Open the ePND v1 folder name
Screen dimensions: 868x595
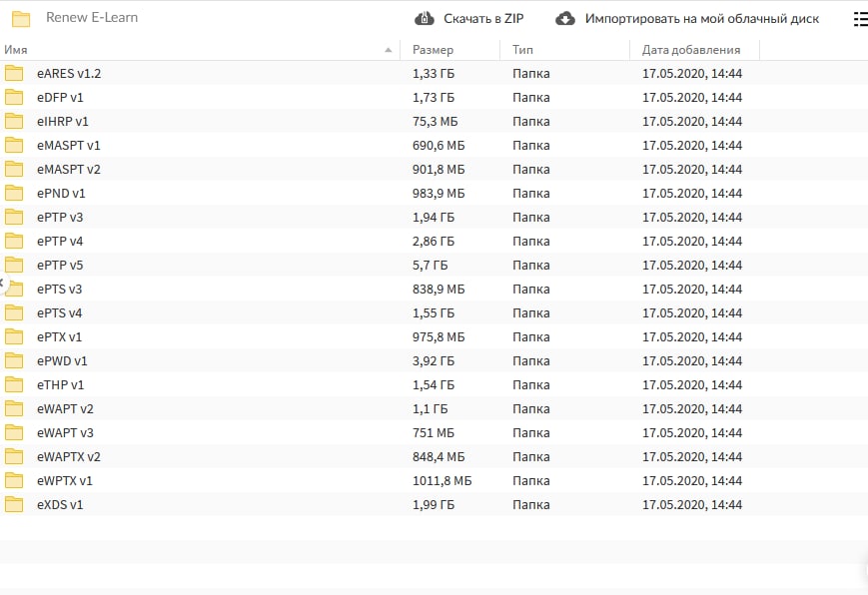[x=62, y=193]
